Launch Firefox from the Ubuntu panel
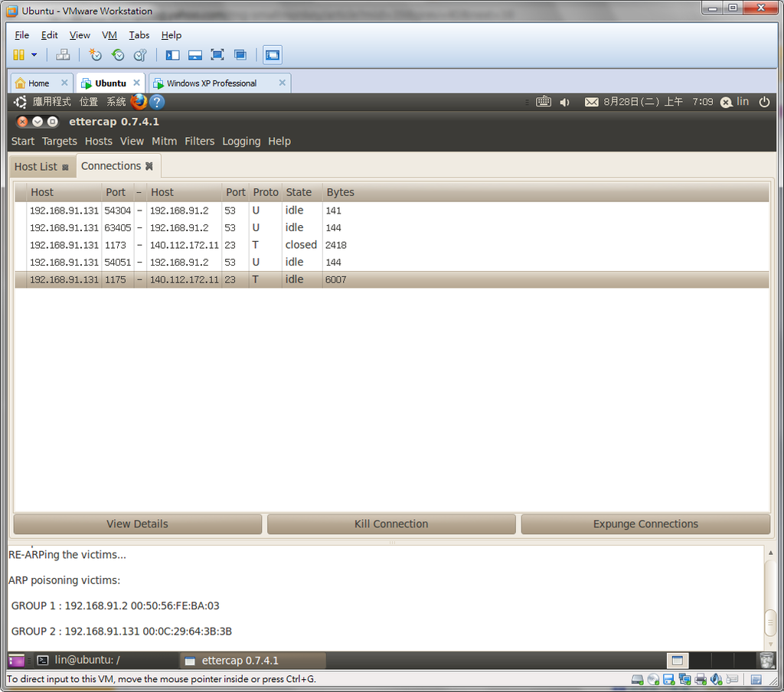Viewport: 784px width, 692px height. pos(139,102)
